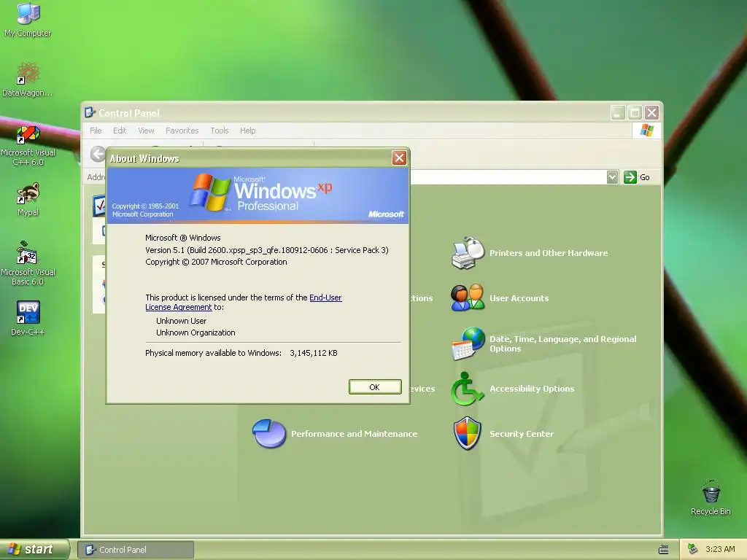Open Date, Time, Language, and Regional Options
Image resolution: width=747 pixels, height=560 pixels.
(562, 343)
